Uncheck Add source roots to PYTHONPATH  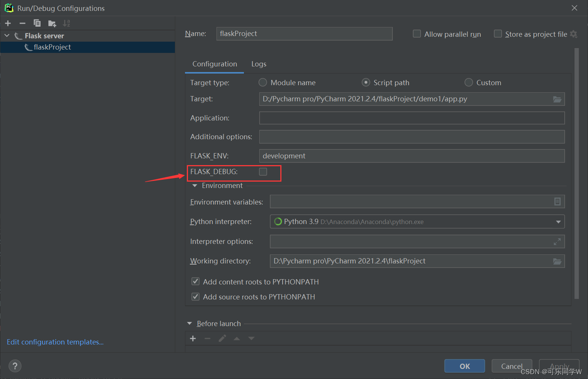point(195,296)
